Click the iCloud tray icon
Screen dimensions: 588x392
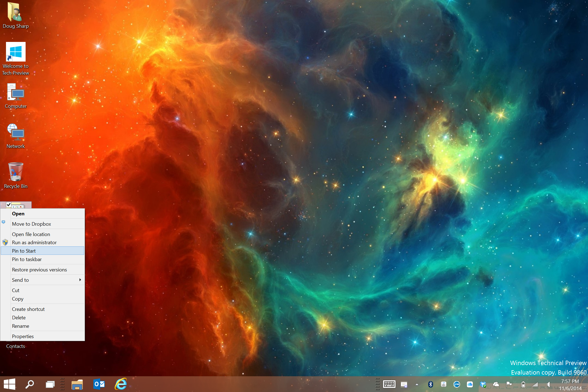coord(470,384)
